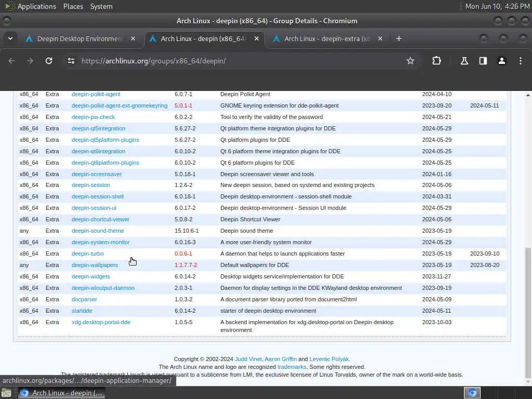This screenshot has height=399, width=532.
Task: Open a new tab with plus button
Action: (x=398, y=38)
